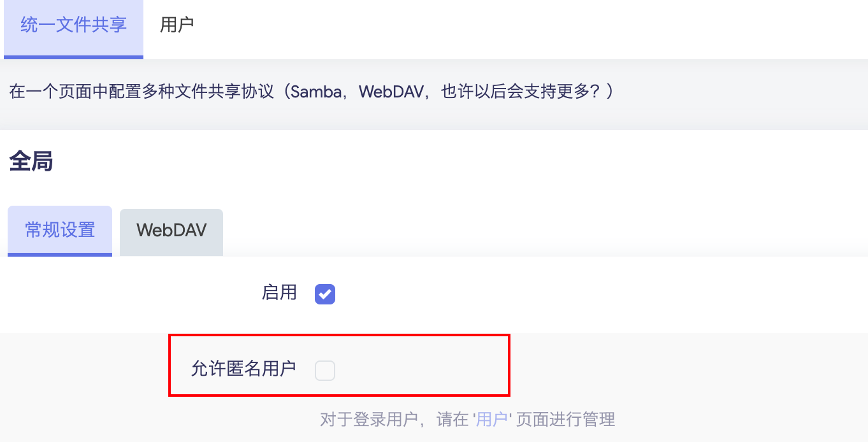Uncheck the 启用 checkbox
Image resolution: width=868 pixels, height=442 pixels.
pos(324,294)
